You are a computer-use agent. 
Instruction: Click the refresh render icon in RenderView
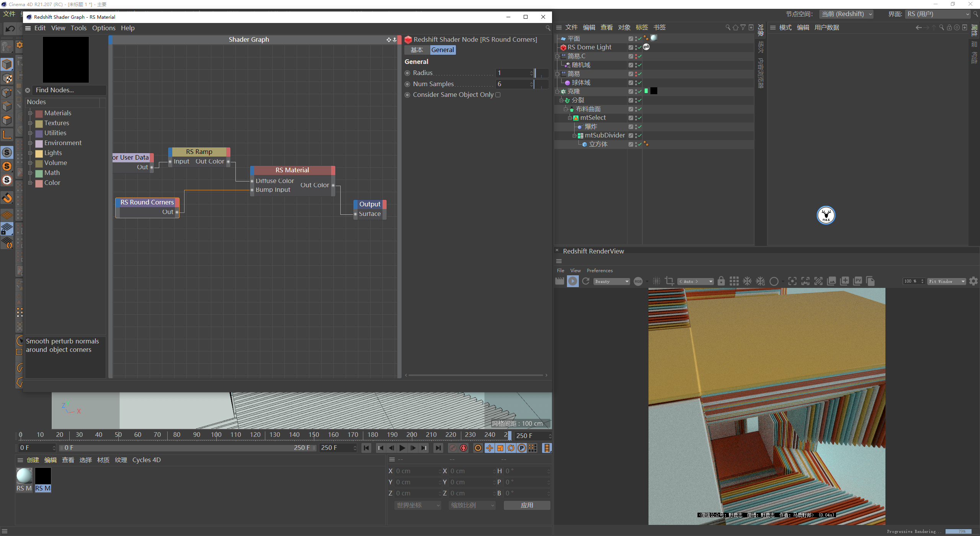586,281
